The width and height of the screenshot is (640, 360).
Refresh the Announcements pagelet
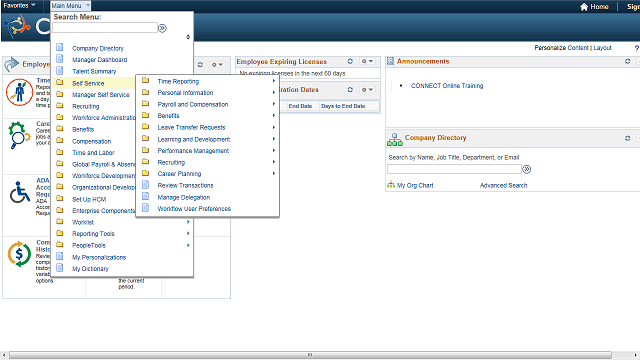[627, 61]
